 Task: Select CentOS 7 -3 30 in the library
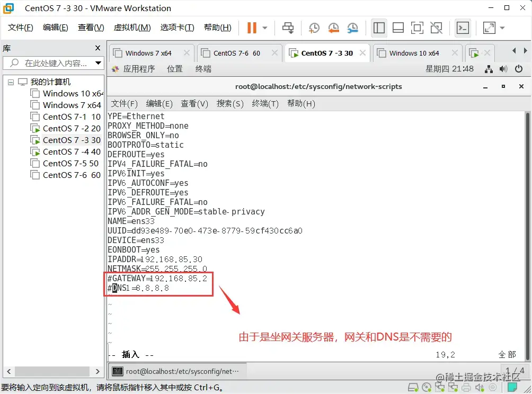click(x=66, y=140)
